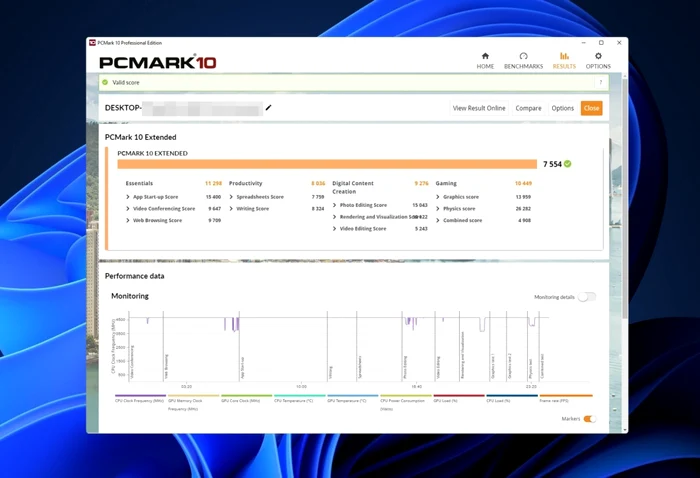Click the PCMARK 10 logo
700x478 pixels.
[158, 62]
